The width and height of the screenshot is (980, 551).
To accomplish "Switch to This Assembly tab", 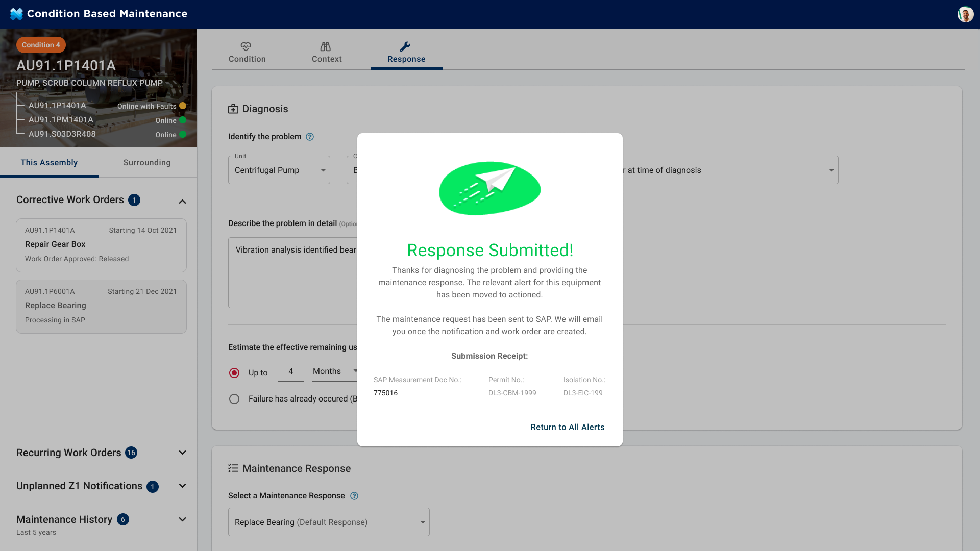I will 49,163.
